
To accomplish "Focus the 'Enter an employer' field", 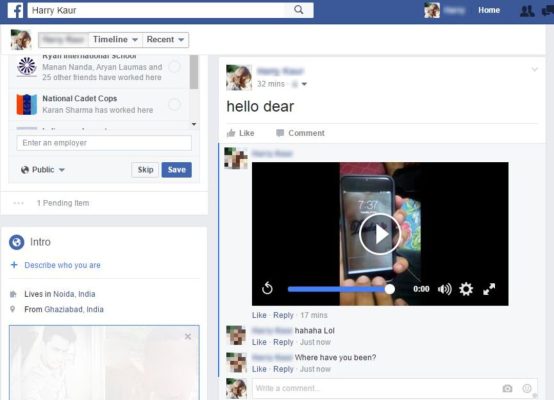I will pyautogui.click(x=104, y=143).
